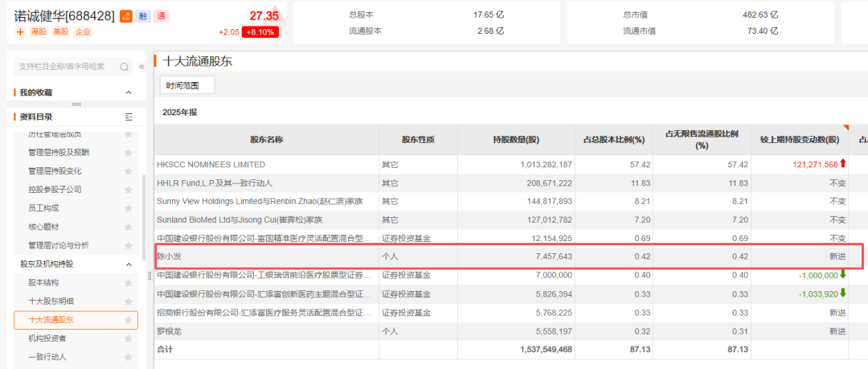Click the 融 margin trading badge

143,16
